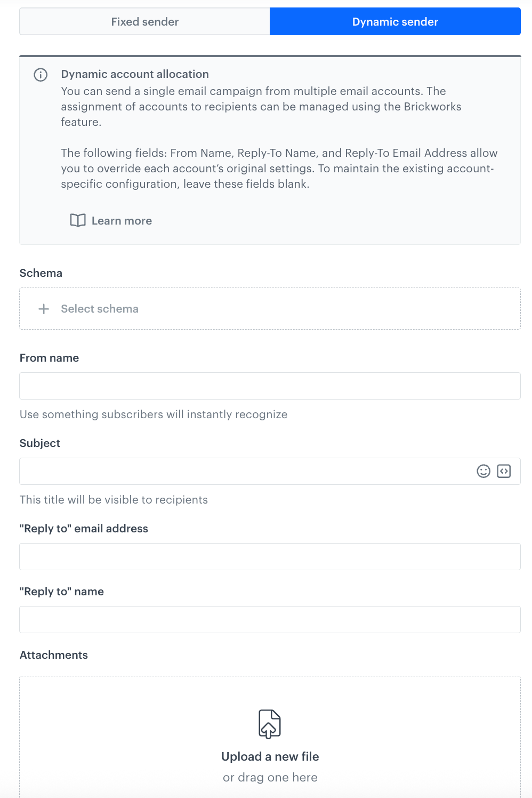Click the info icon beside Dynamic account allocation

point(41,74)
